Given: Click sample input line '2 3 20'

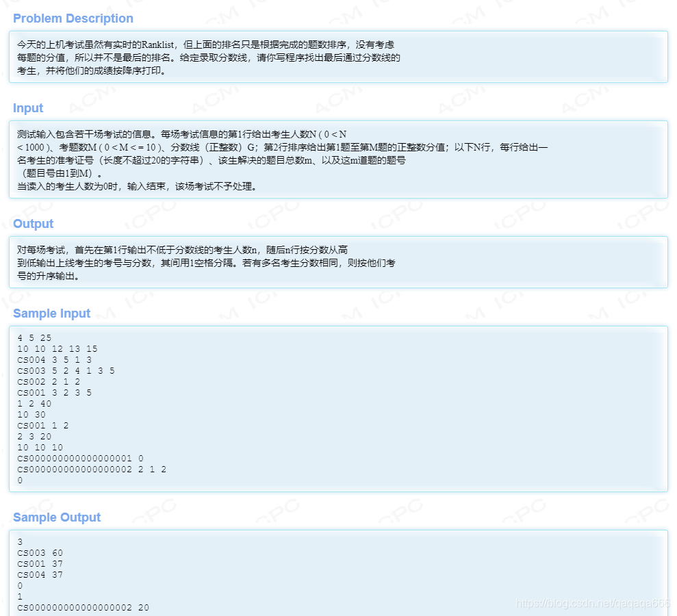Looking at the screenshot, I should (34, 437).
